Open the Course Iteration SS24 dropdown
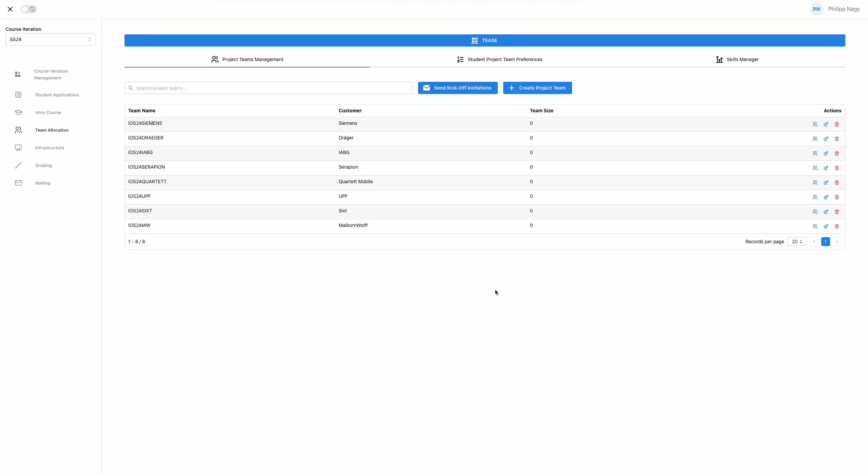868x475 pixels. click(x=51, y=39)
